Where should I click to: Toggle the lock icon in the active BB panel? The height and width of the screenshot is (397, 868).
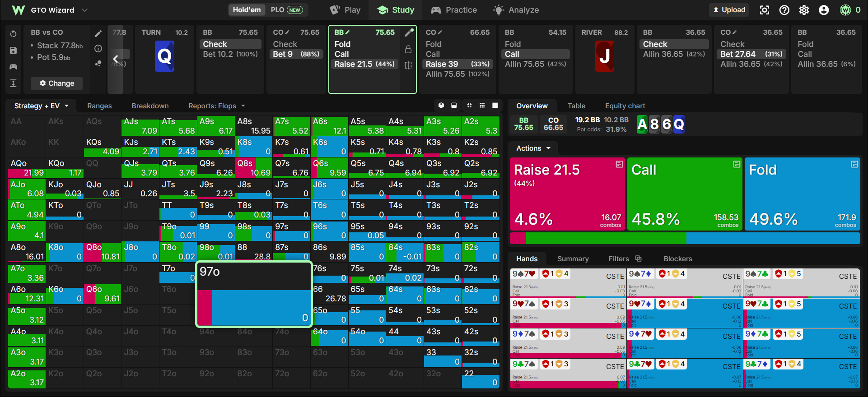coord(408,49)
